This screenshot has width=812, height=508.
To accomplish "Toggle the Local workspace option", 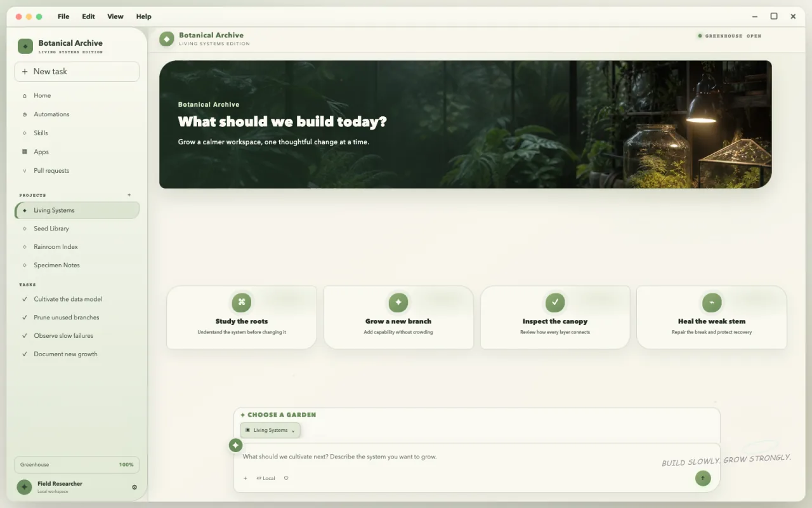I will point(266,478).
